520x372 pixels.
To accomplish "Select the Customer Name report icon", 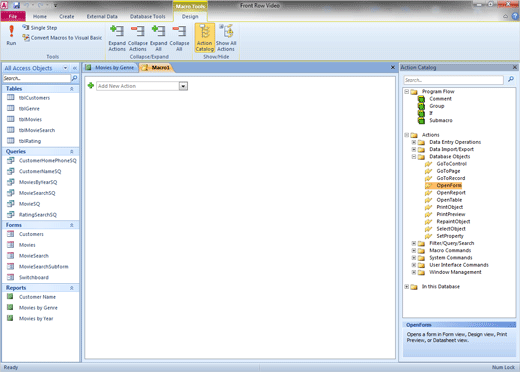I will pyautogui.click(x=10, y=296).
